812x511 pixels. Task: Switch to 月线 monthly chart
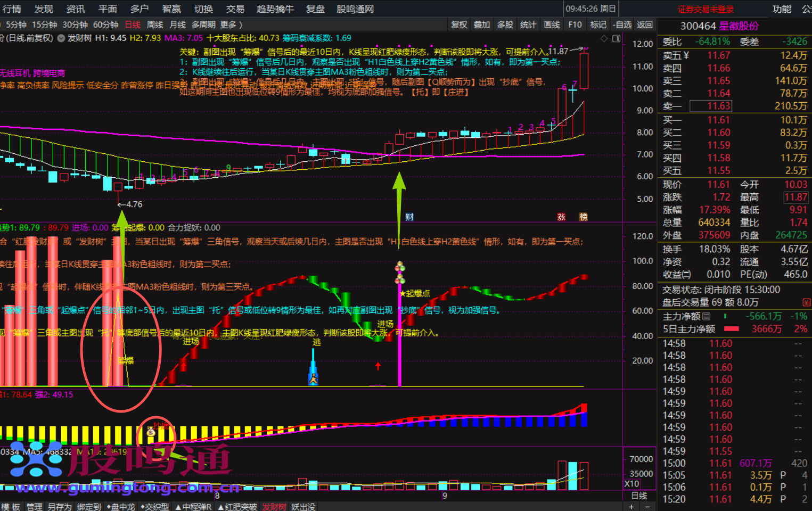178,24
